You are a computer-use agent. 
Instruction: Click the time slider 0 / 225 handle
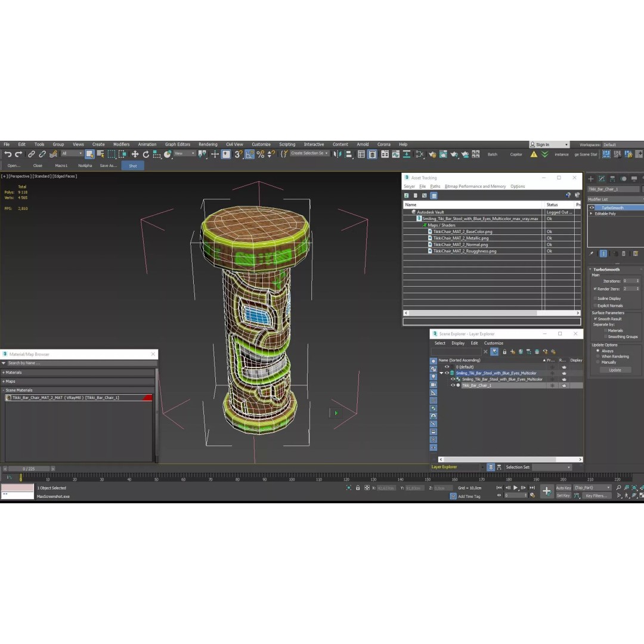29,469
